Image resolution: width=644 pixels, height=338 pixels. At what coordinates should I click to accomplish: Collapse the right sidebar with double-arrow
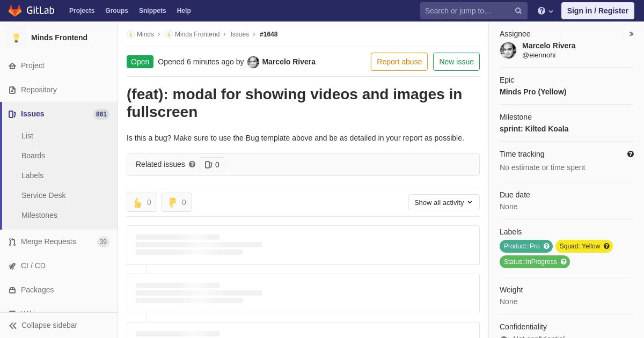coord(631,34)
